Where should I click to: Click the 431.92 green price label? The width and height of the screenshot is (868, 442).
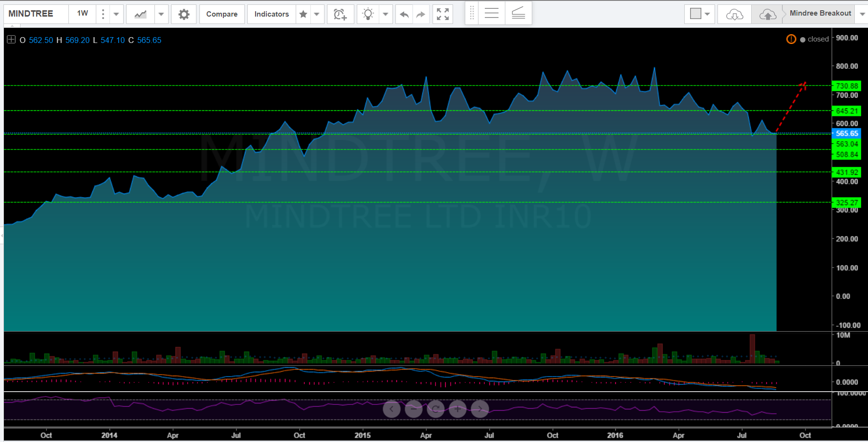[846, 172]
